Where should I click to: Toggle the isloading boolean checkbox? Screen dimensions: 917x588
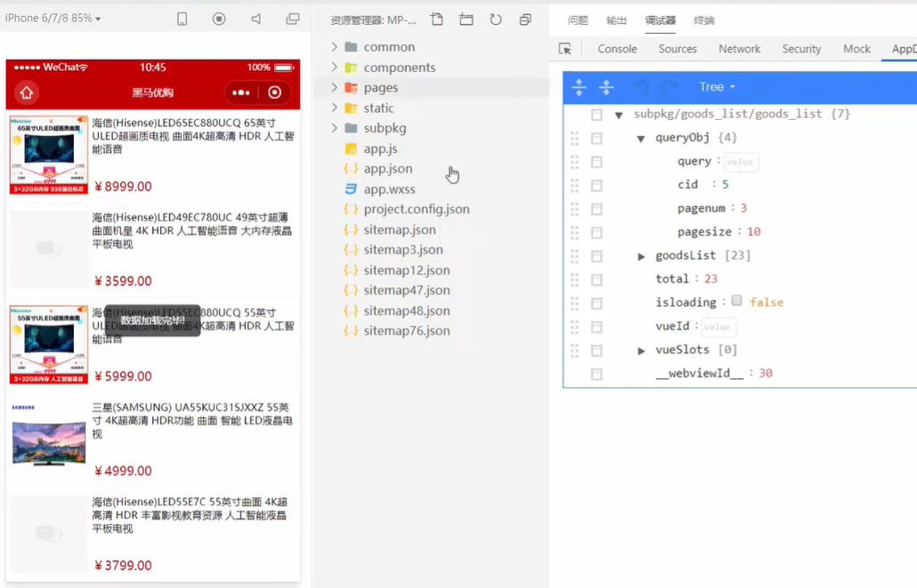click(x=737, y=301)
